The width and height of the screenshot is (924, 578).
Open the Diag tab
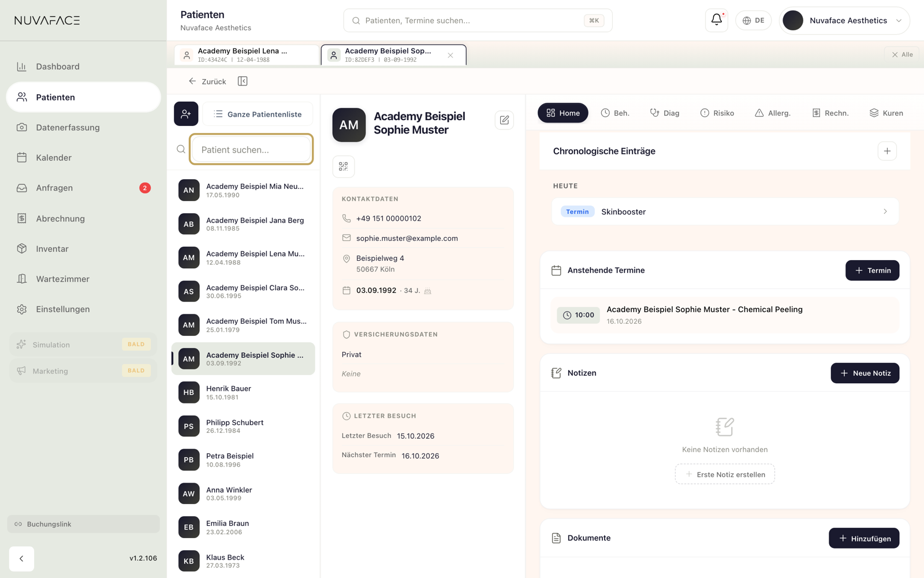pos(665,113)
